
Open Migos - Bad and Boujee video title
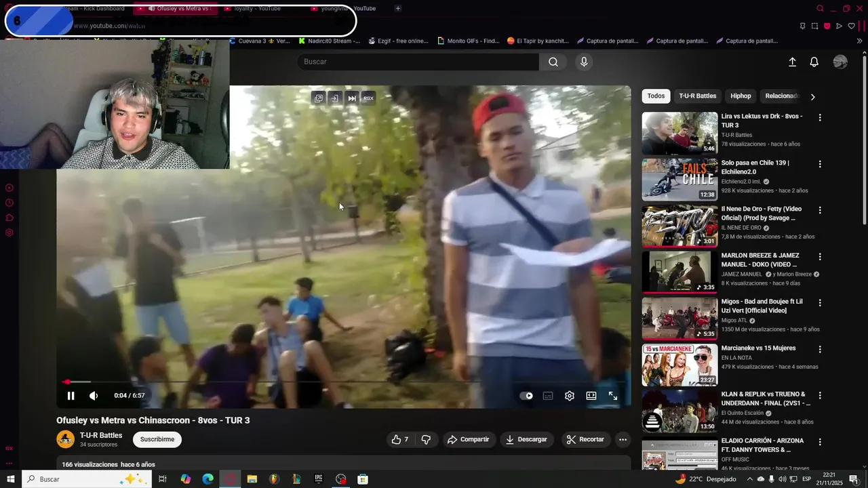click(x=762, y=306)
